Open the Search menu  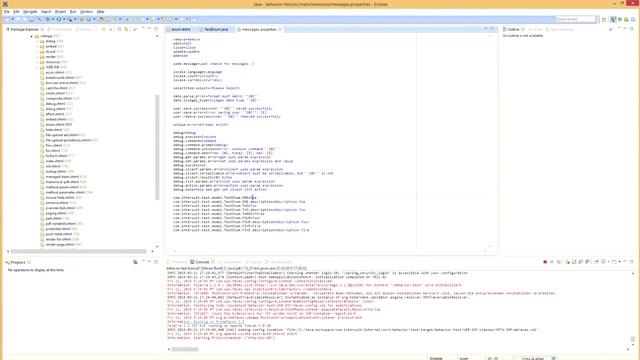click(46, 12)
